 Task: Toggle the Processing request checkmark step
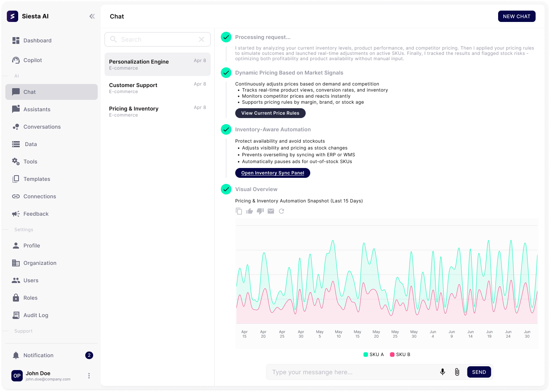click(x=226, y=37)
